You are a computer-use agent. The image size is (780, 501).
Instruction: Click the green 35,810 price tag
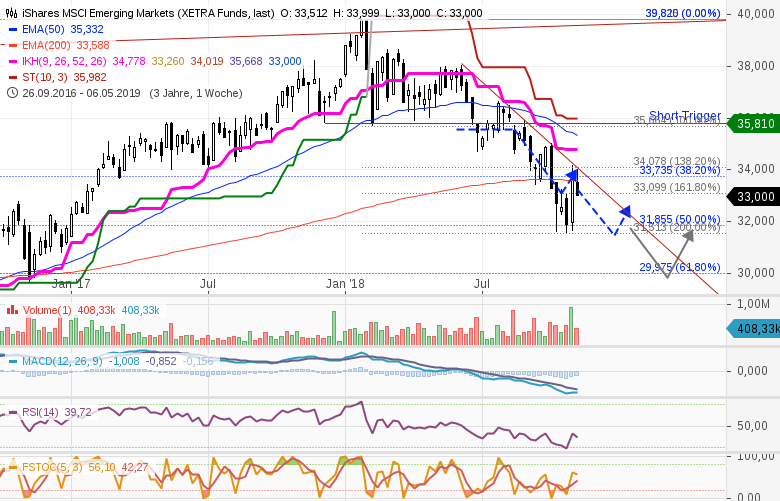point(753,123)
